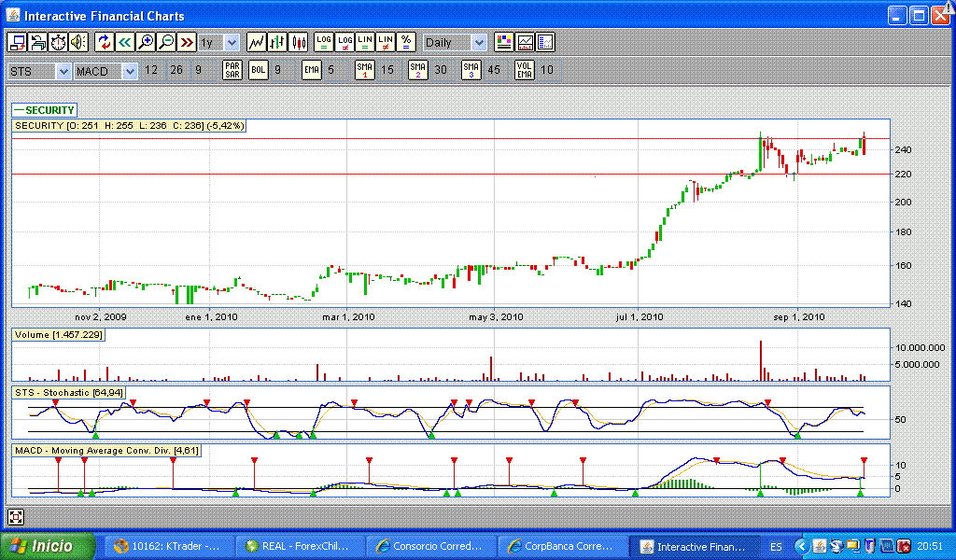
Task: Toggle the Bollinger bands BOL overlay
Action: [258, 70]
